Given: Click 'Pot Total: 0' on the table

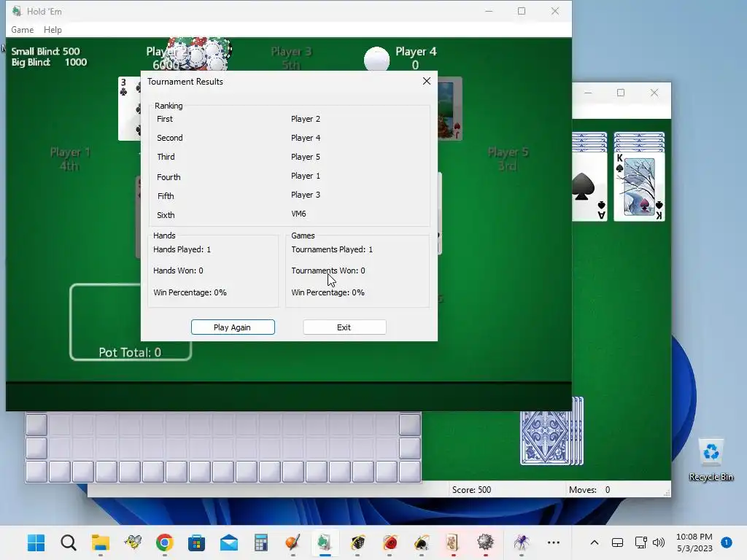Looking at the screenshot, I should pos(130,352).
